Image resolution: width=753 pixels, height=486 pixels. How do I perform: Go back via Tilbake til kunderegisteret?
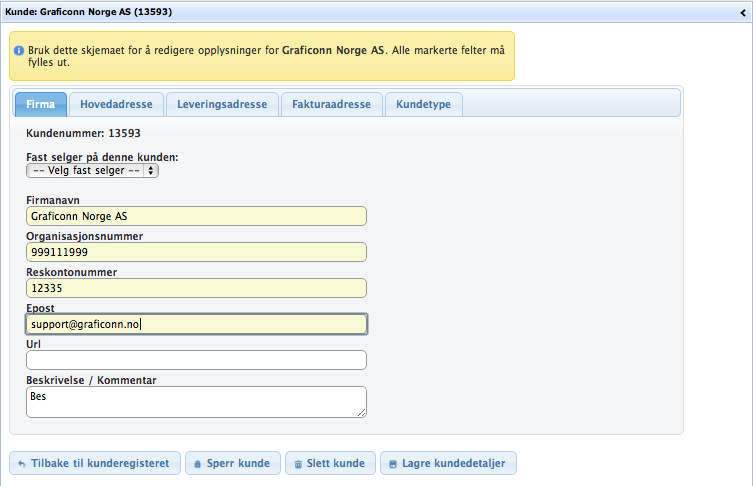(95, 464)
